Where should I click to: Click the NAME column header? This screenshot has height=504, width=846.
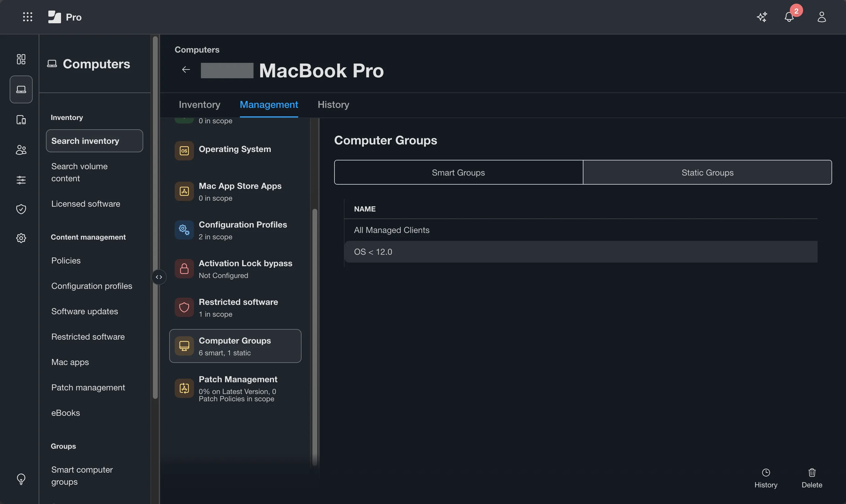click(x=365, y=209)
